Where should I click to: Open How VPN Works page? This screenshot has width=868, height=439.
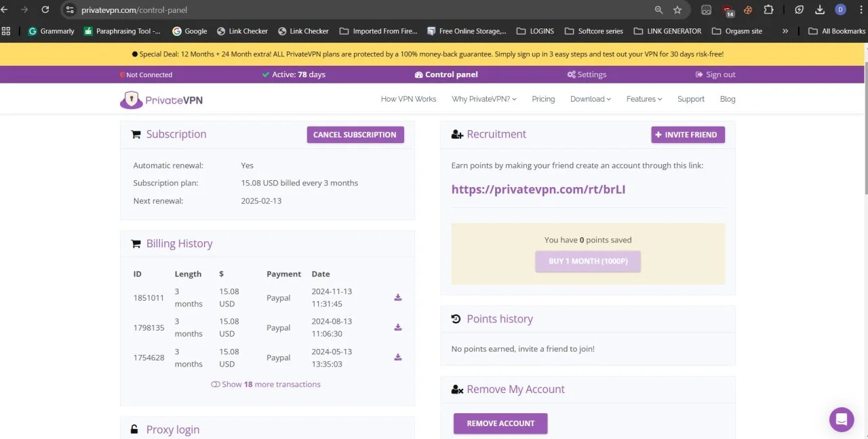[408, 99]
